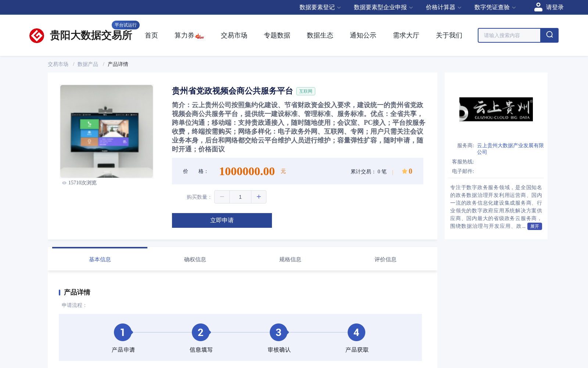
Task: Click the 互联网 tag beside product title
Action: point(306,91)
